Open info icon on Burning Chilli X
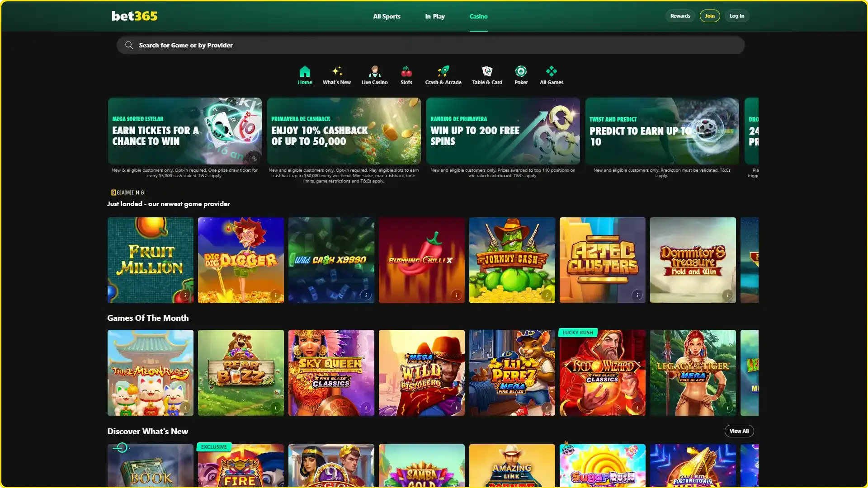868x488 pixels. point(456,295)
